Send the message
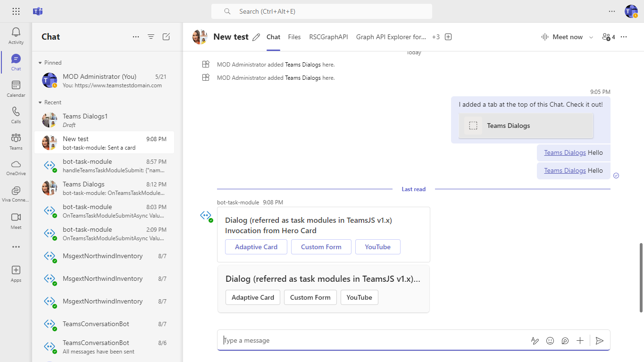644x362 pixels. pyautogui.click(x=600, y=341)
